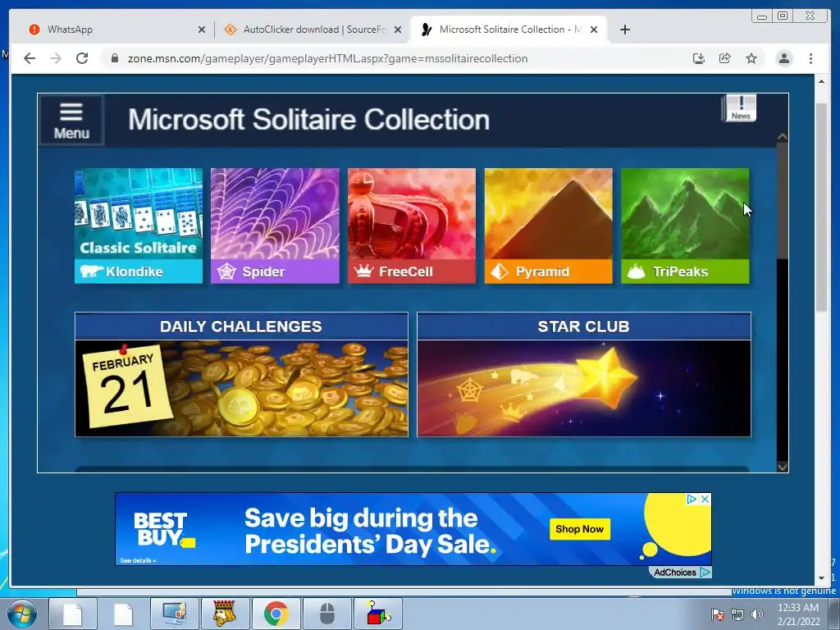840x630 pixels.
Task: Go back to previous page
Action: pyautogui.click(x=30, y=58)
